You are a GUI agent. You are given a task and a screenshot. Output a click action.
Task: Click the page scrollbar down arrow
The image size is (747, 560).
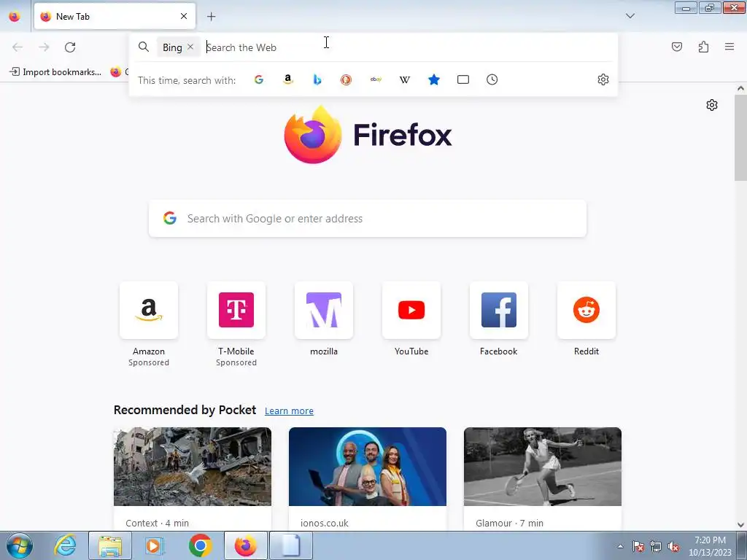click(x=741, y=525)
